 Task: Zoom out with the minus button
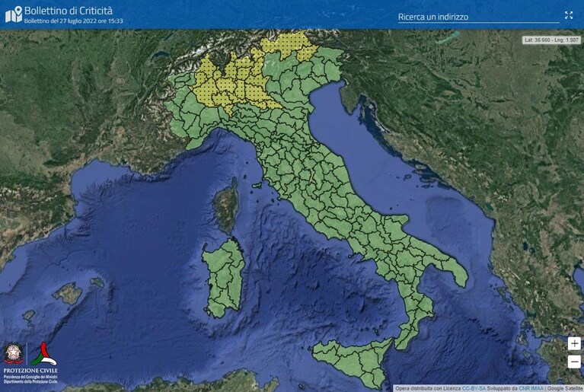click(x=574, y=362)
